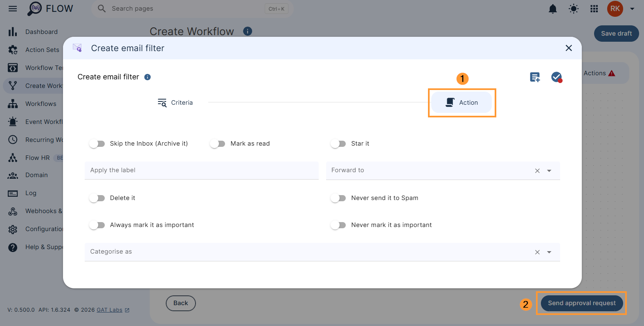
Task: Click the Save draft button
Action: 616,34
